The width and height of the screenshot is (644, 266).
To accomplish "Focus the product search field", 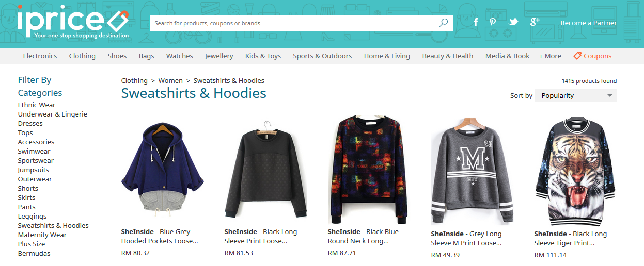I will 294,23.
